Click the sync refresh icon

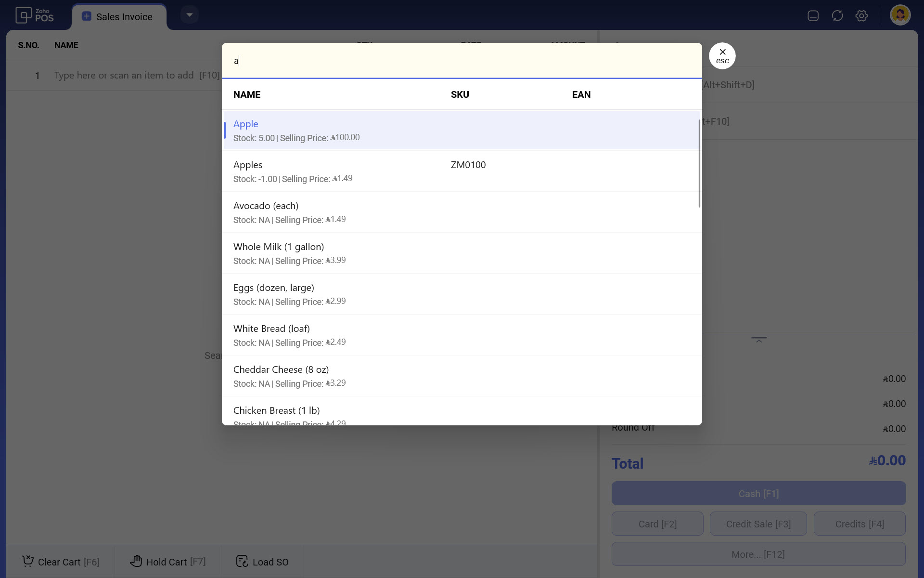tap(837, 16)
